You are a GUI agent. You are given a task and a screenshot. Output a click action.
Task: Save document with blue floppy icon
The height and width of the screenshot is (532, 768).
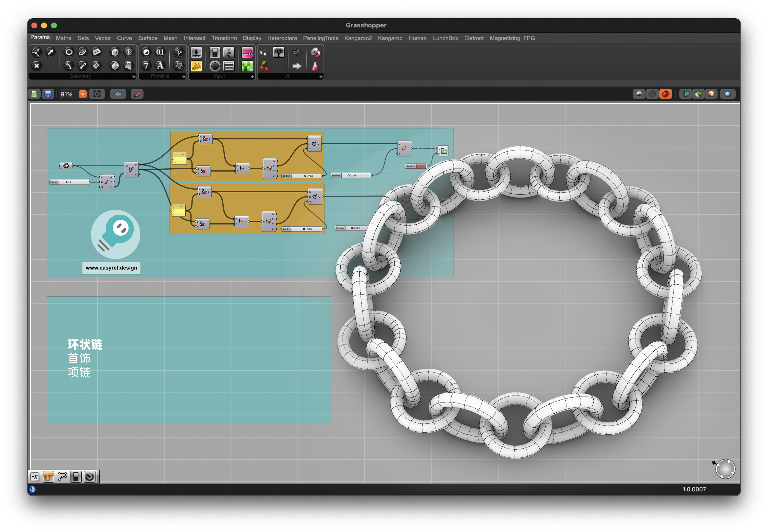[48, 94]
